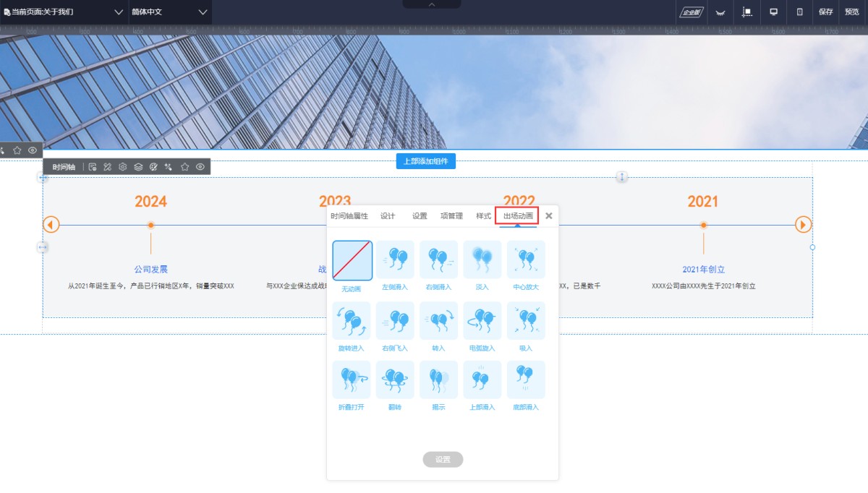Pick the 中心放大 animation
This screenshot has width=868, height=493.
[x=526, y=260]
